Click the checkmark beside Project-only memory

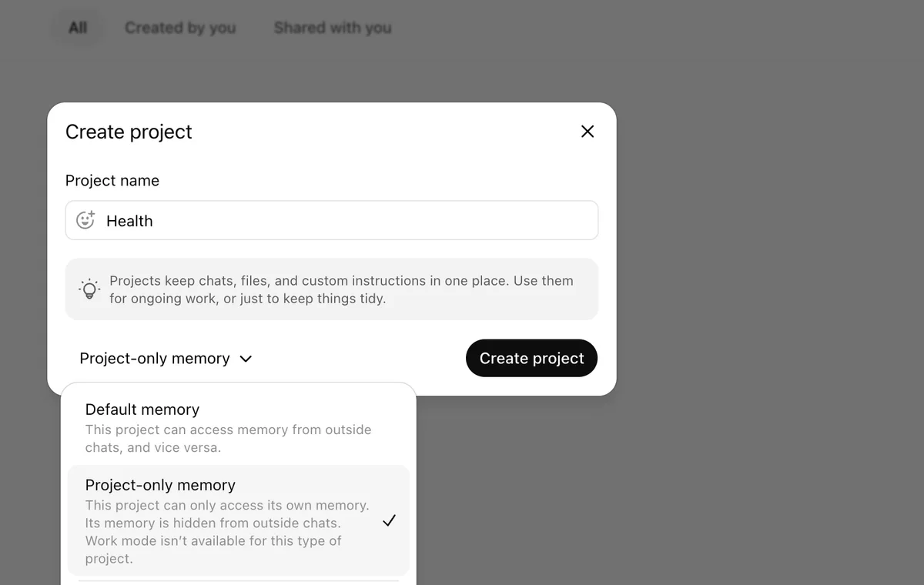click(390, 521)
